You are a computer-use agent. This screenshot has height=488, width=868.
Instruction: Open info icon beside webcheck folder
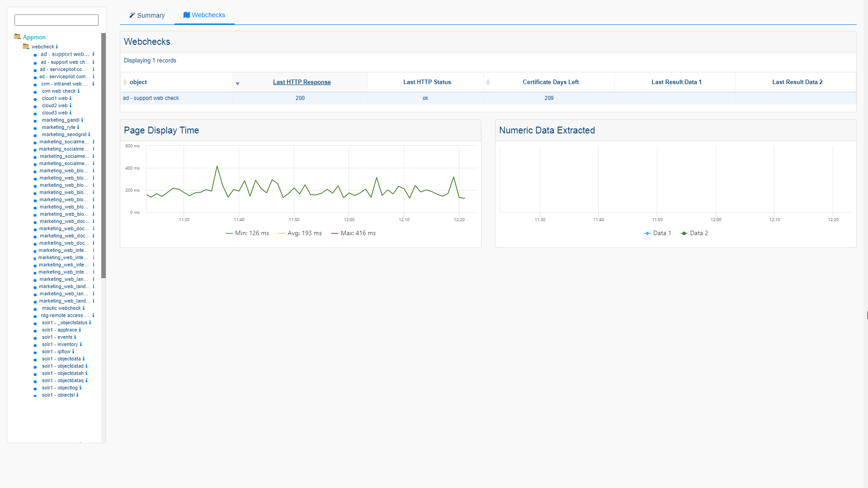click(57, 47)
